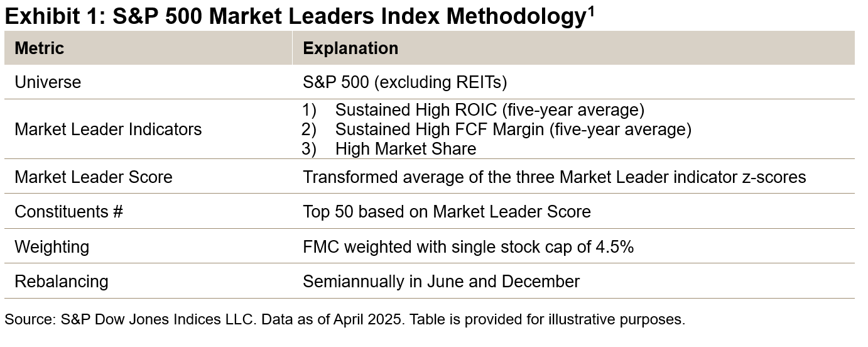Click the Sustained High FCF Margin item
This screenshot has height=347, width=868.
(513, 129)
